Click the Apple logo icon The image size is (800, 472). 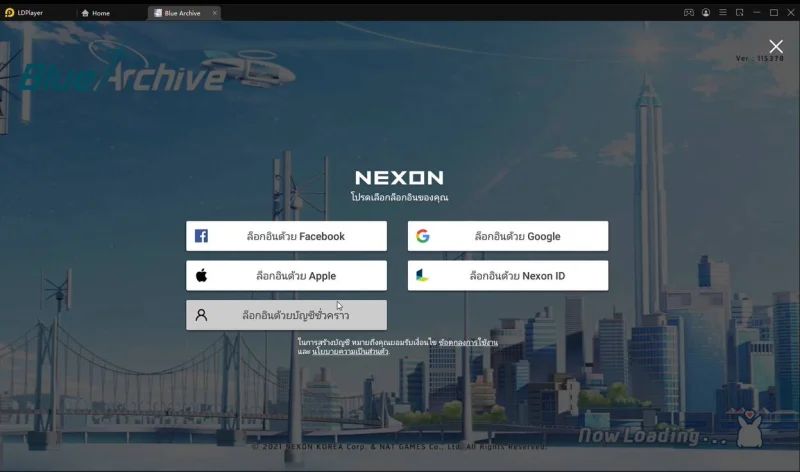click(202, 276)
